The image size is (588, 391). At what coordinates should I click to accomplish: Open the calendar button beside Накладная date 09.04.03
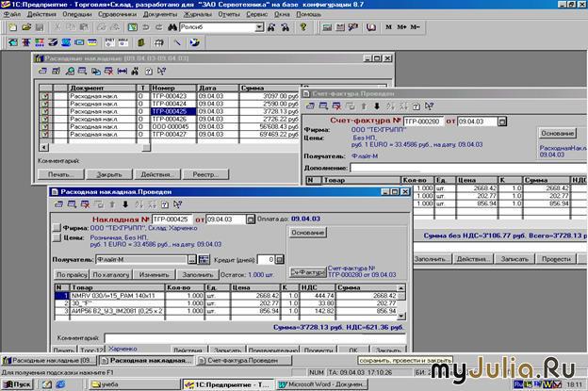click(251, 220)
